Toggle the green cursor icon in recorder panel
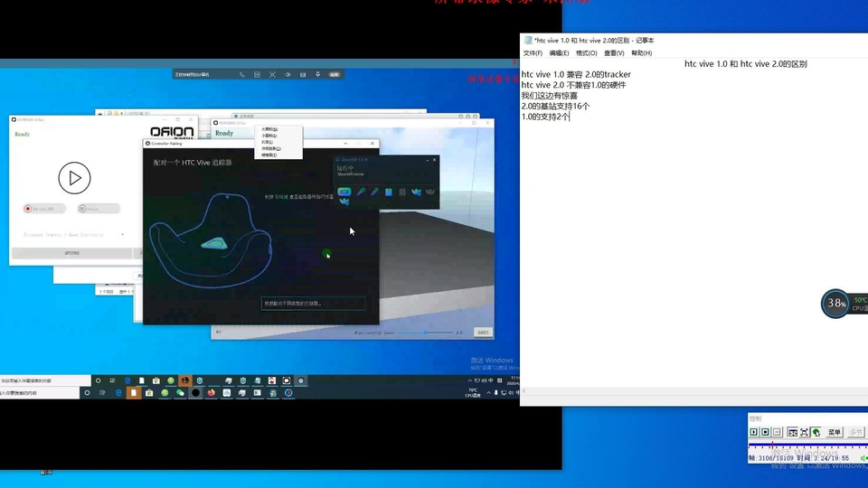 (x=816, y=432)
